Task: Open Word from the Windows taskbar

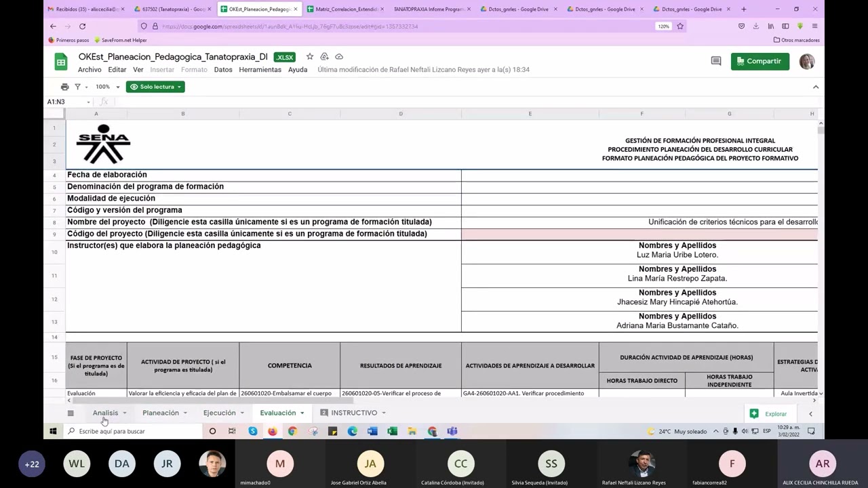Action: (372, 431)
